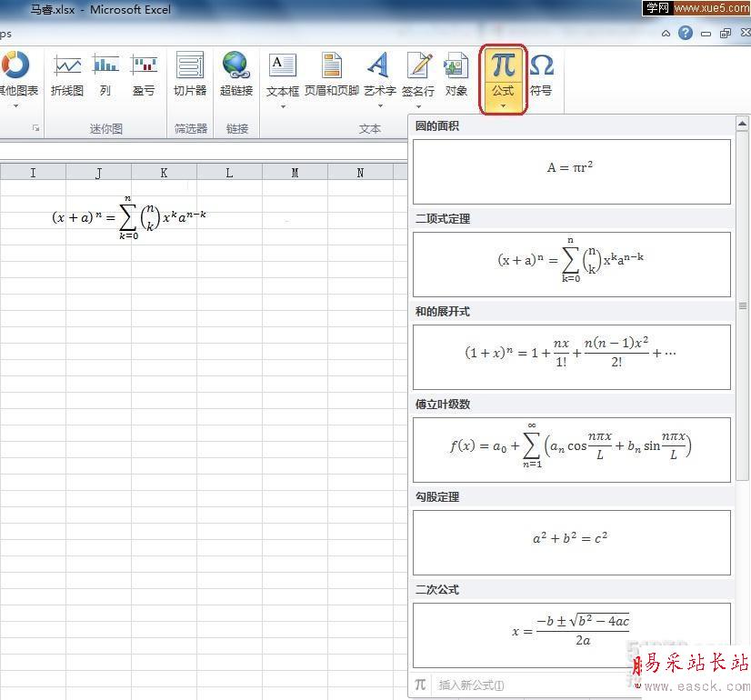Image resolution: width=751 pixels, height=700 pixels.
Task: Select column I header
Action: (33, 173)
